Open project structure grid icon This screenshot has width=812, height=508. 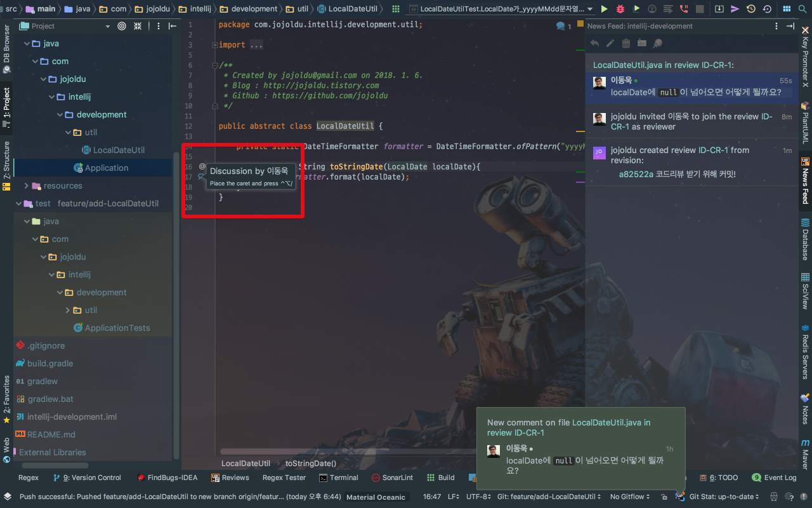[787, 9]
